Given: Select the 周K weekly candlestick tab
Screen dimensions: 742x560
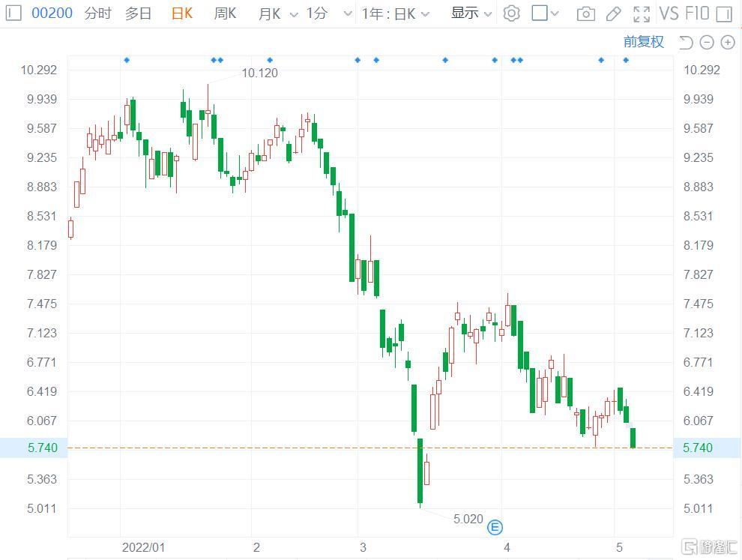Looking at the screenshot, I should 225,13.
